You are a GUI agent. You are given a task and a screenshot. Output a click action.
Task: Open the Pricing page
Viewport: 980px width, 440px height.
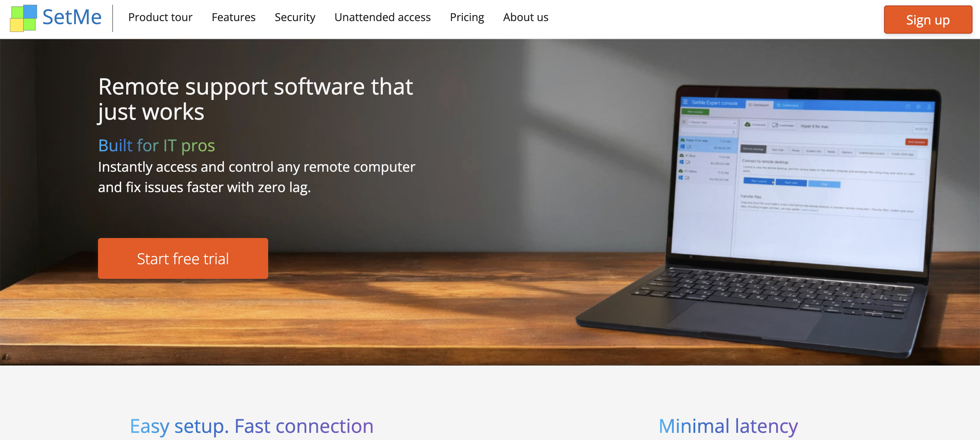click(467, 17)
